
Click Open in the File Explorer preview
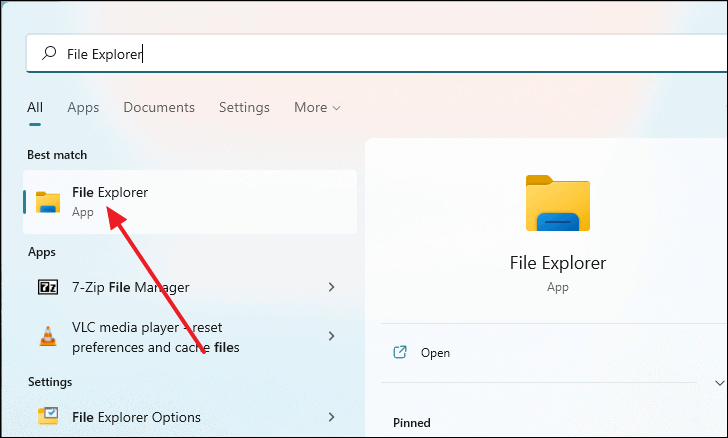(x=435, y=353)
